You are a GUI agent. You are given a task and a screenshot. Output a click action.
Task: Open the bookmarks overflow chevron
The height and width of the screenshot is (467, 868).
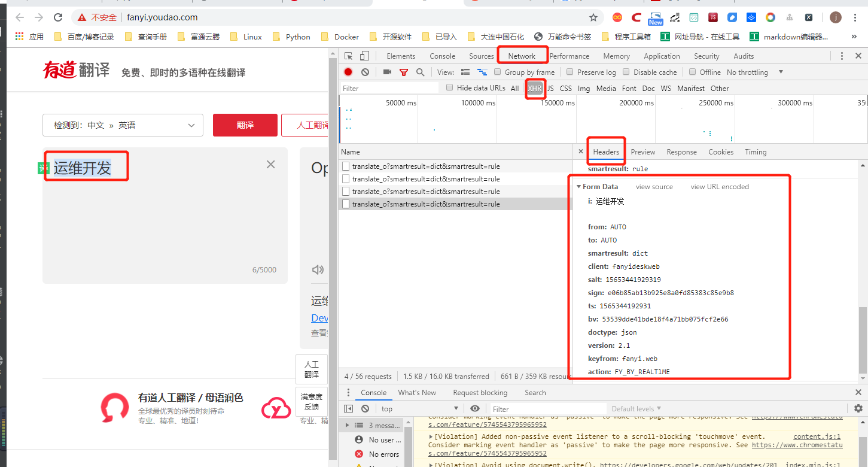854,37
